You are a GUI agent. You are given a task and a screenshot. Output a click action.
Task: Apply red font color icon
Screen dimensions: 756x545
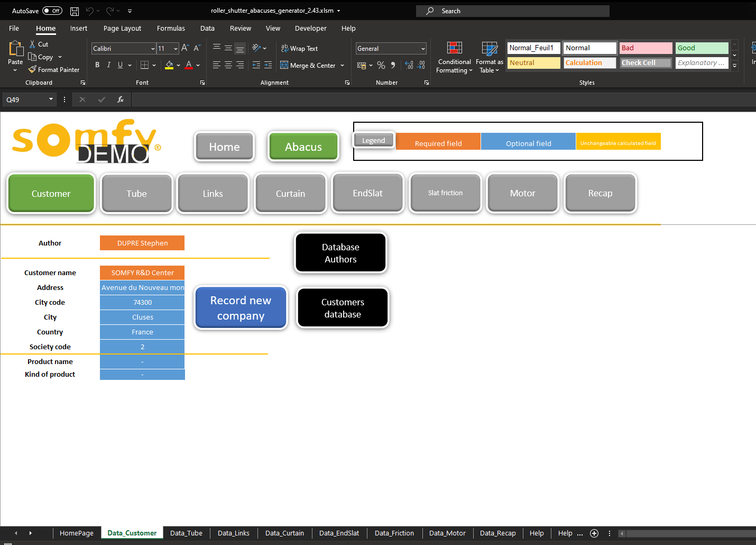[x=189, y=65]
